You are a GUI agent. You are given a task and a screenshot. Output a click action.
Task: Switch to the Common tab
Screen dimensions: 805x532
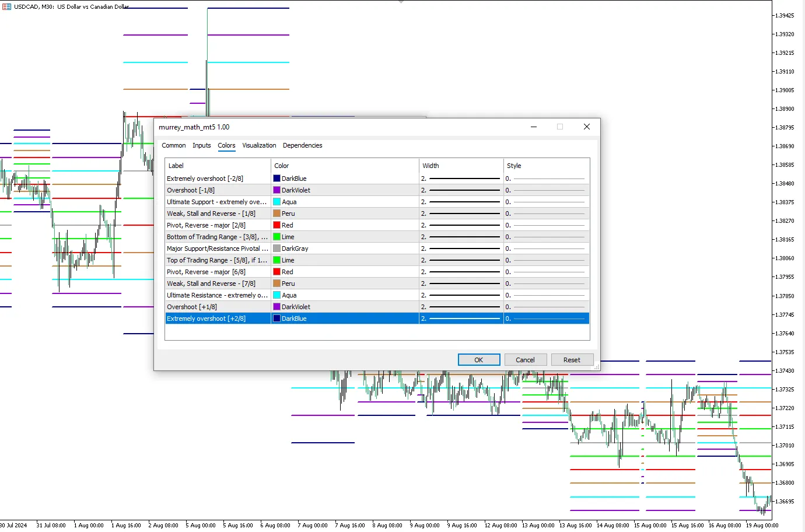click(173, 145)
